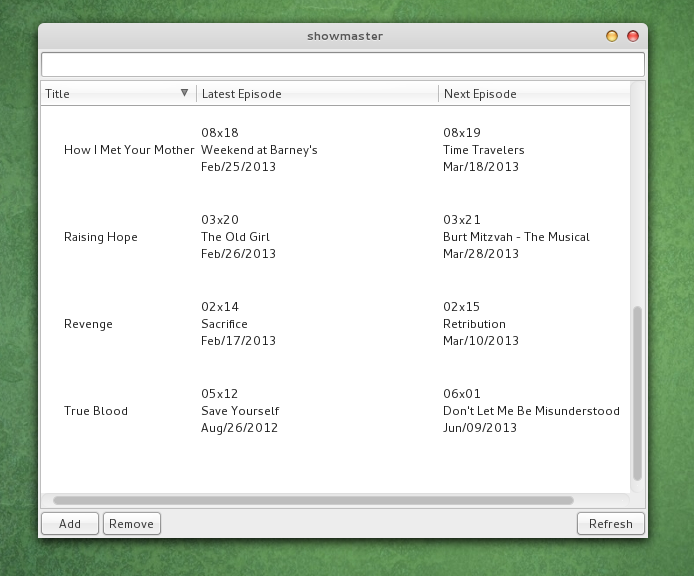Click the 08x18 episode number

coord(220,132)
